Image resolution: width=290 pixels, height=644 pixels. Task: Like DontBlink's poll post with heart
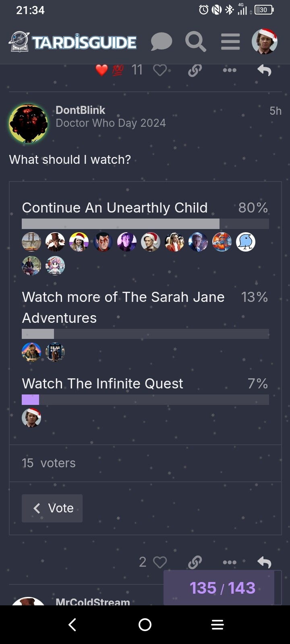coord(160,562)
